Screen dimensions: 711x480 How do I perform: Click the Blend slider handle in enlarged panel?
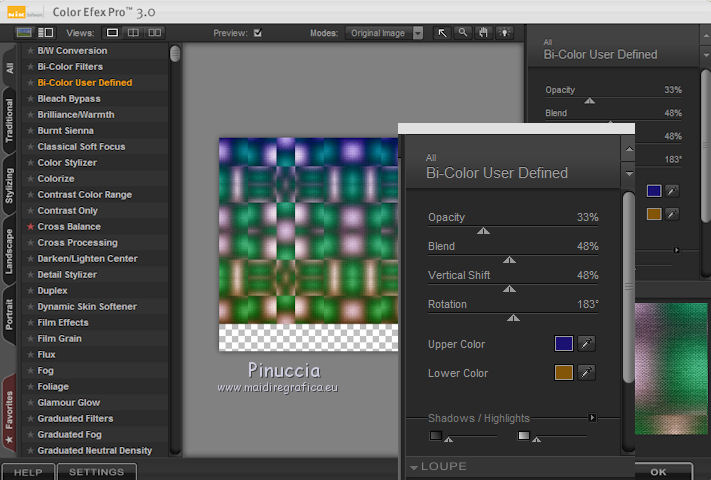pos(509,260)
